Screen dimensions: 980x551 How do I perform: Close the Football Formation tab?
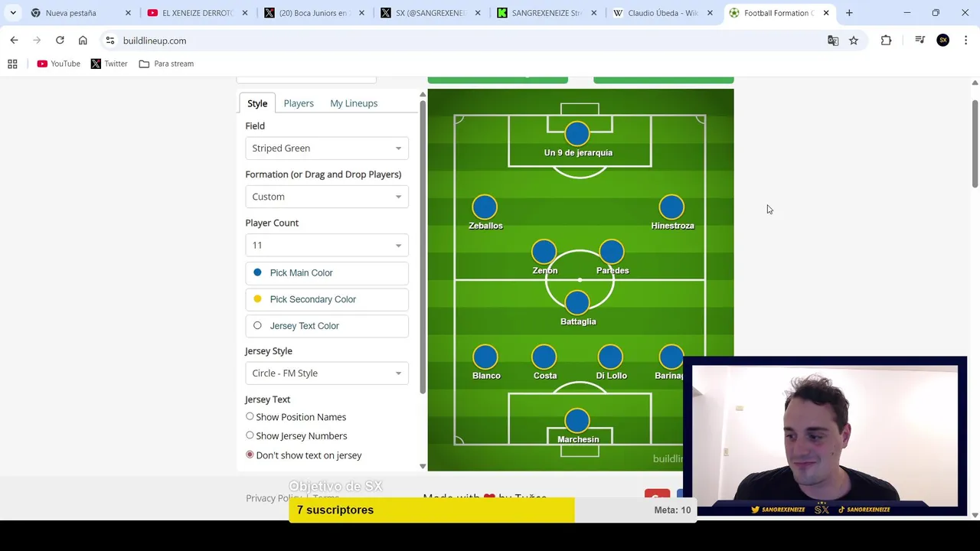click(826, 13)
